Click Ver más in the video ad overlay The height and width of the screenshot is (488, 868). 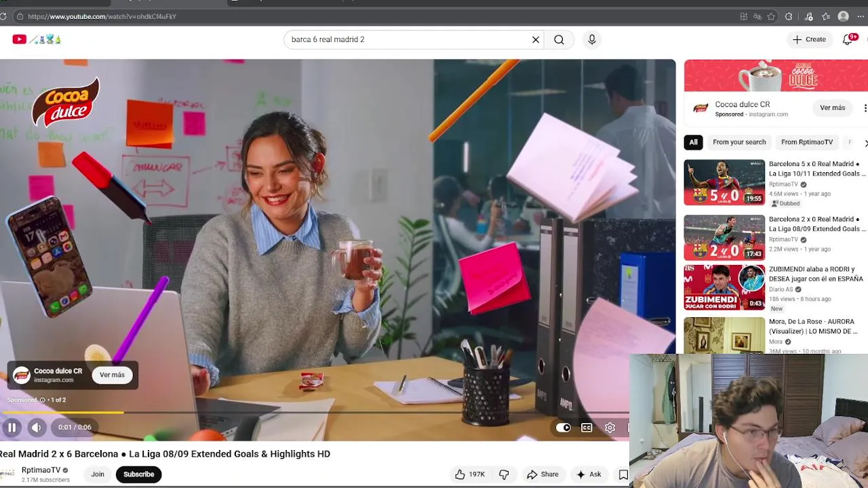(112, 375)
